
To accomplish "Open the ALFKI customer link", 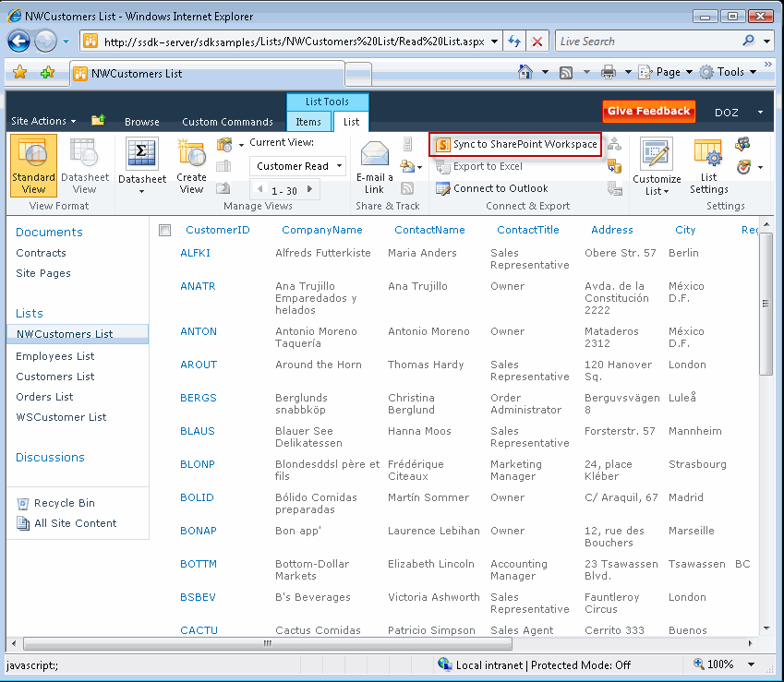I will 195,253.
